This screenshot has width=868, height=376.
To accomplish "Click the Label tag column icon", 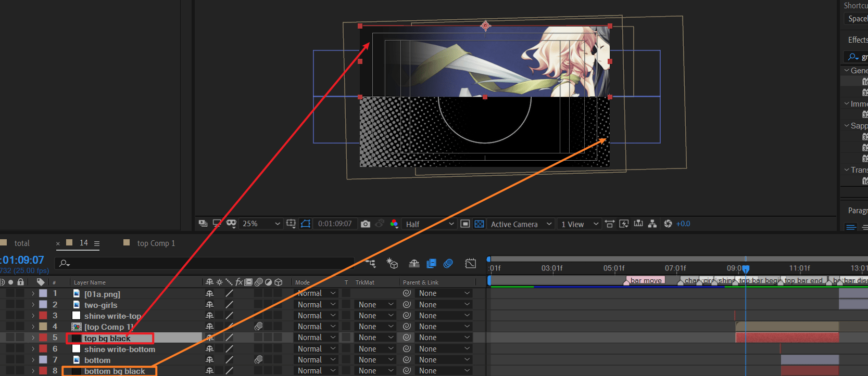I will point(40,282).
